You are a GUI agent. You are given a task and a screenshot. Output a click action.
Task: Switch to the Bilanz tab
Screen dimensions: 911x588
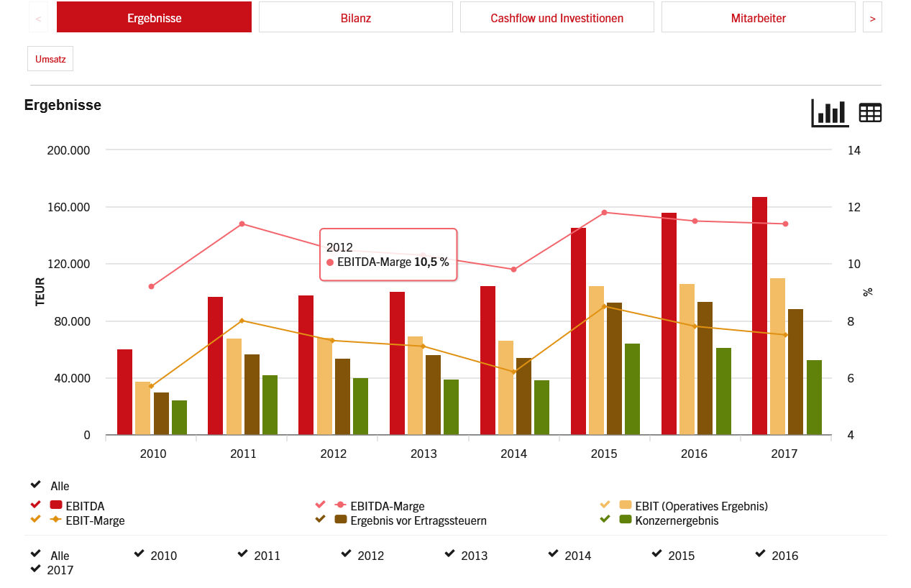coord(355,17)
